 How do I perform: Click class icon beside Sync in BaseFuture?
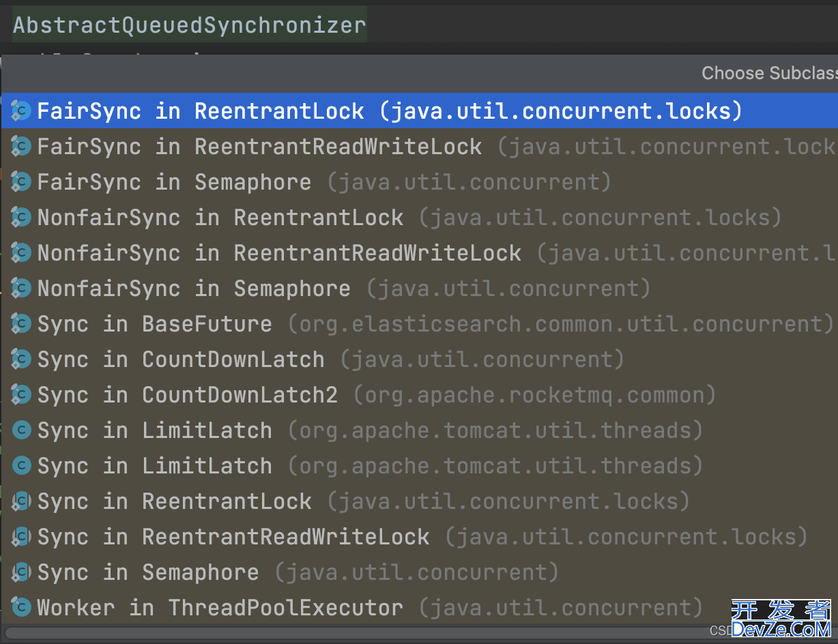tap(21, 324)
